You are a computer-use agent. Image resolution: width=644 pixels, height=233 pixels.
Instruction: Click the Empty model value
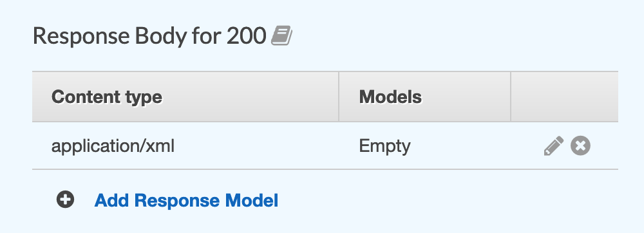(x=385, y=147)
